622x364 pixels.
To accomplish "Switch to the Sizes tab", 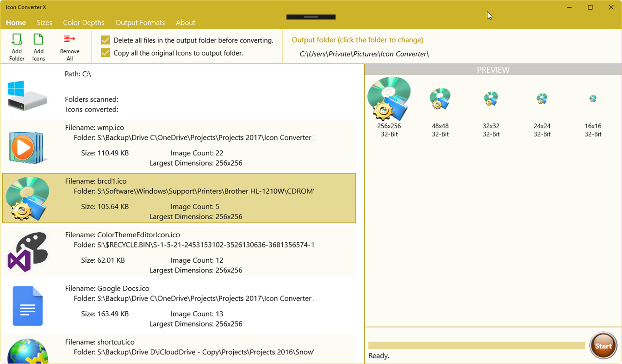I will (44, 22).
